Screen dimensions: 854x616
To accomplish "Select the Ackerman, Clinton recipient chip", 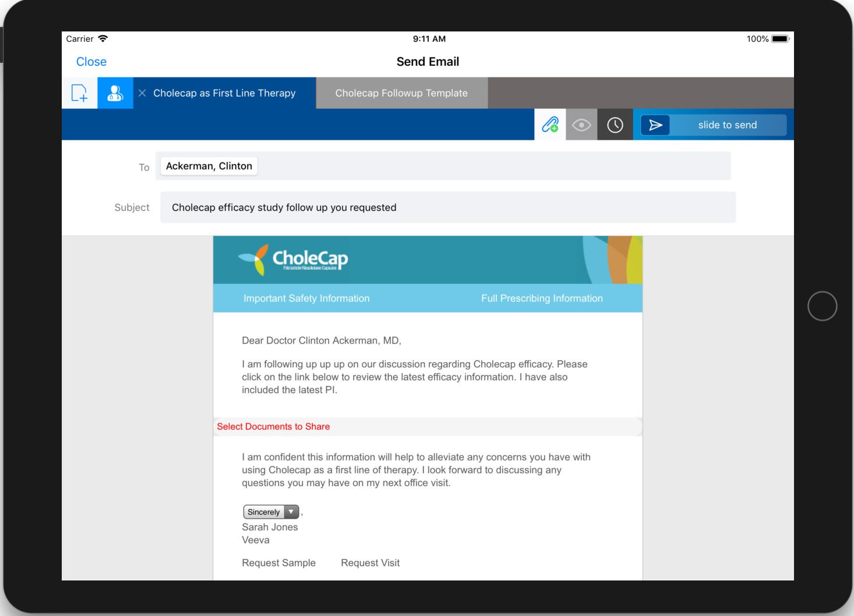I will click(209, 166).
